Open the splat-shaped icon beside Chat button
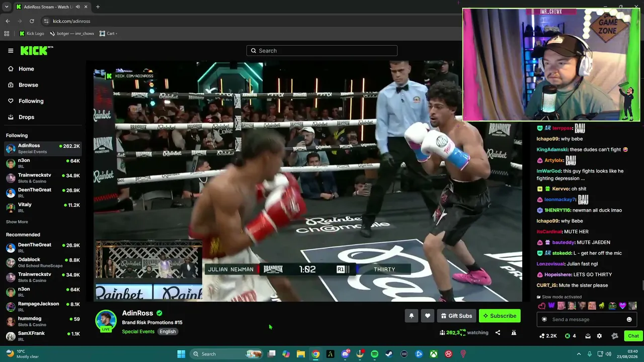This screenshot has width=644, height=362. 614,336
